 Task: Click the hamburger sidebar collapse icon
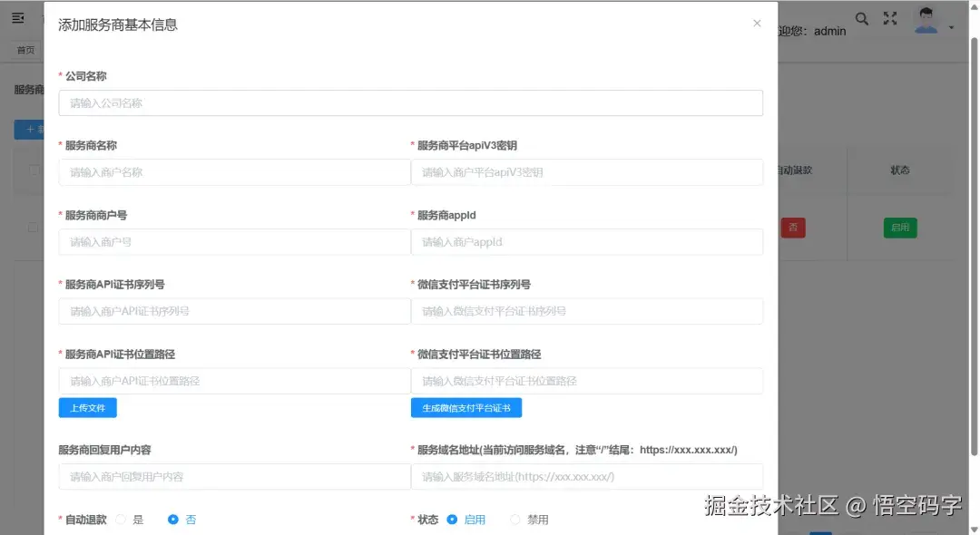17,17
